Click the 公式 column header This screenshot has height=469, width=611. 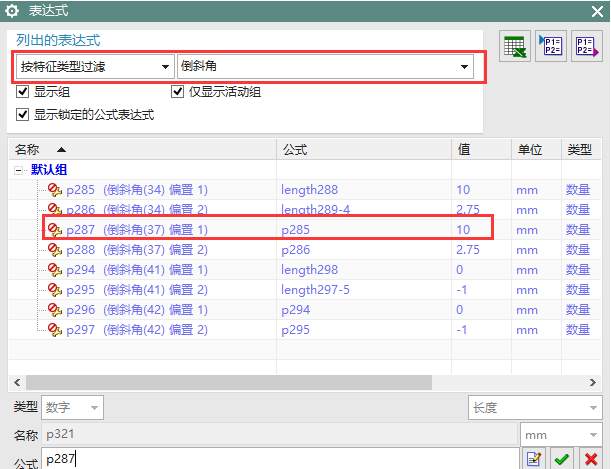tap(294, 149)
